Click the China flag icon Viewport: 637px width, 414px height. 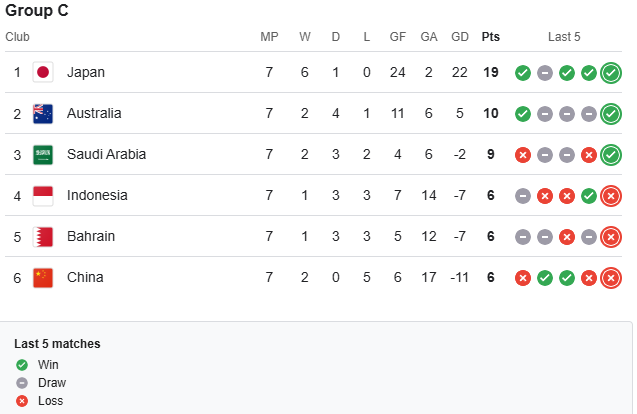[43, 277]
